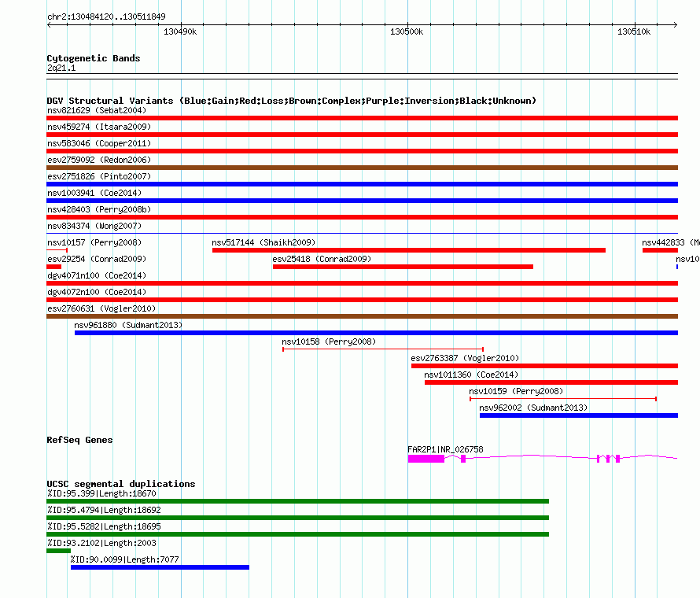This screenshot has width=700, height=598.
Task: Click the nsv517144 (Shaikh2009) red bar
Action: pos(409,250)
